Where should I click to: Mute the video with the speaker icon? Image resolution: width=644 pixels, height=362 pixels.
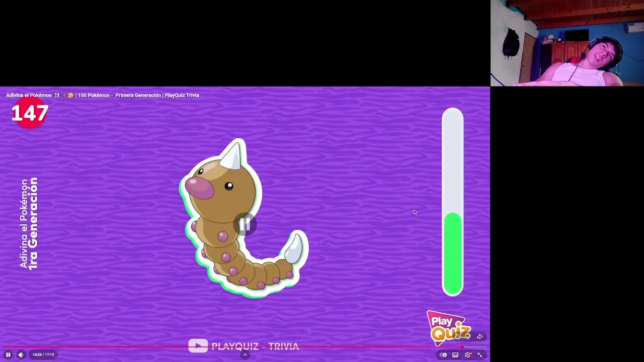(x=21, y=355)
